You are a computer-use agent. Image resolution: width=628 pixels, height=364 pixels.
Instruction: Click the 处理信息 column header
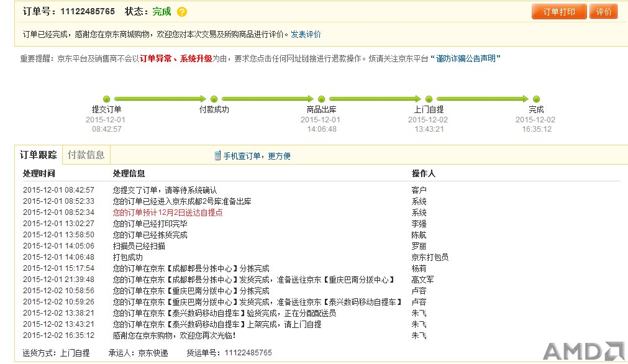[129, 173]
